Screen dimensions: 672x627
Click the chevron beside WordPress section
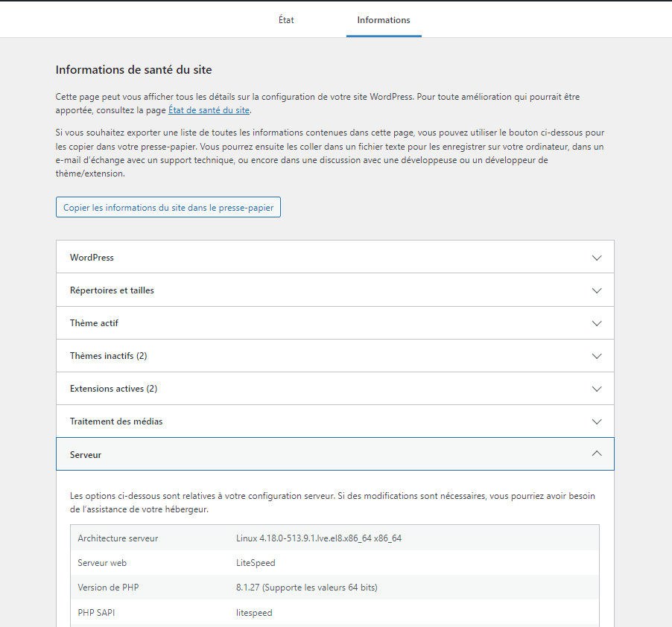tap(596, 257)
